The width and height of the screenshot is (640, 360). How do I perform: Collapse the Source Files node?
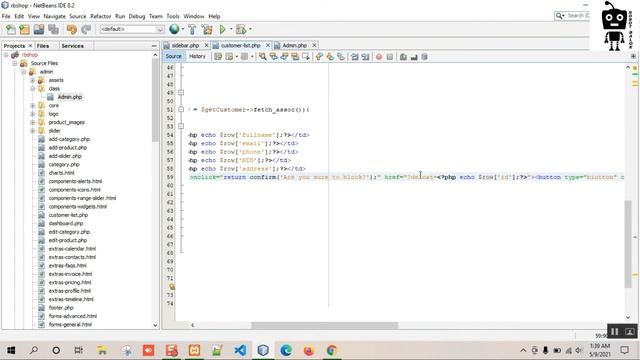click(x=15, y=63)
